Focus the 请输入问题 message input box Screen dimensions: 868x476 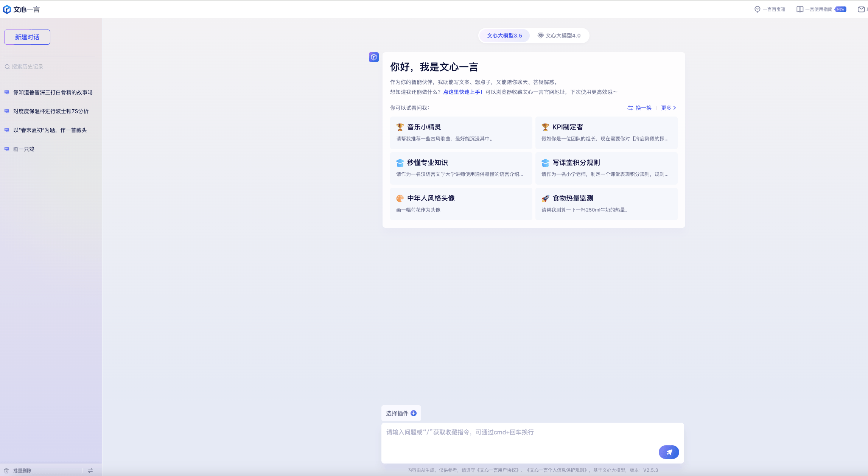pos(533,443)
